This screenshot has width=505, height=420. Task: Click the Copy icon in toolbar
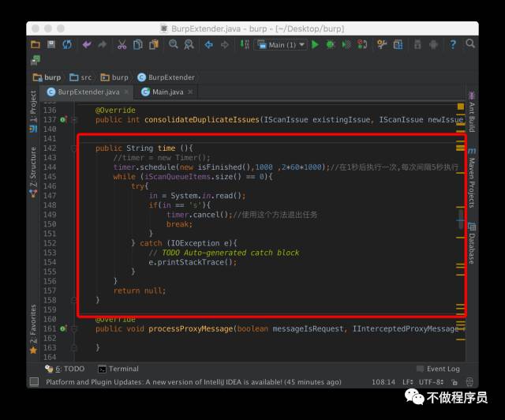(x=138, y=44)
